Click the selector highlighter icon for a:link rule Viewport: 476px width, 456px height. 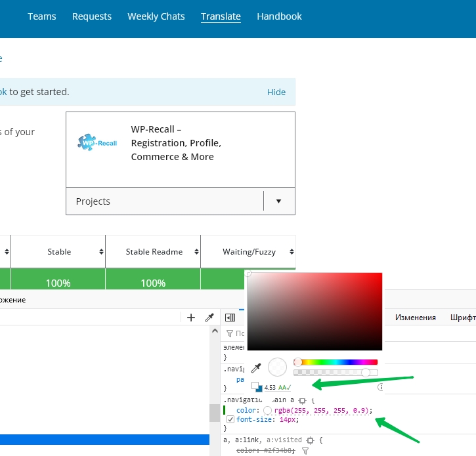pos(309,440)
